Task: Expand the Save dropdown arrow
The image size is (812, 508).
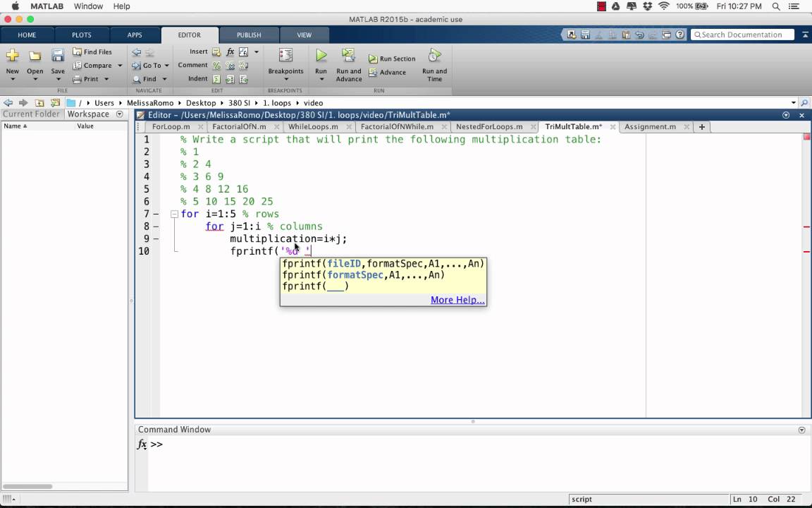Action: pyautogui.click(x=58, y=79)
